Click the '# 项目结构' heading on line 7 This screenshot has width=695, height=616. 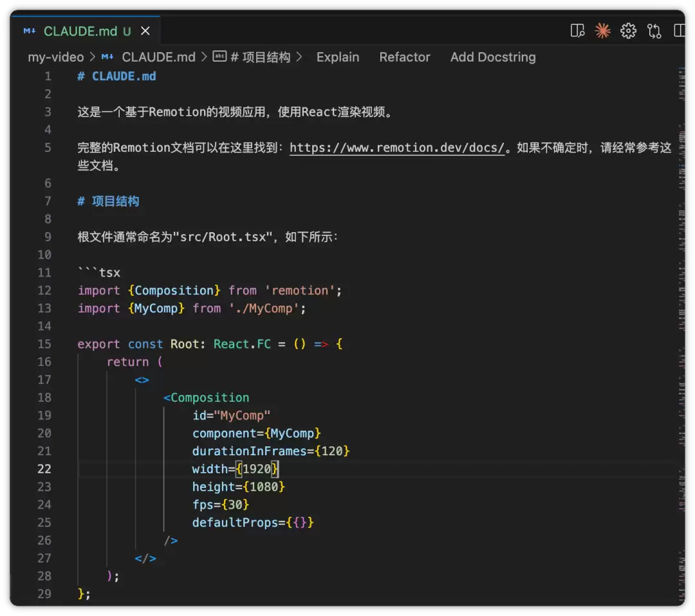point(108,201)
